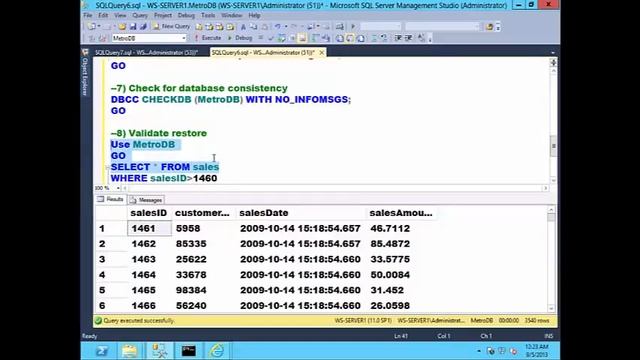Expand the Object Explorer side panel

[x=85, y=73]
